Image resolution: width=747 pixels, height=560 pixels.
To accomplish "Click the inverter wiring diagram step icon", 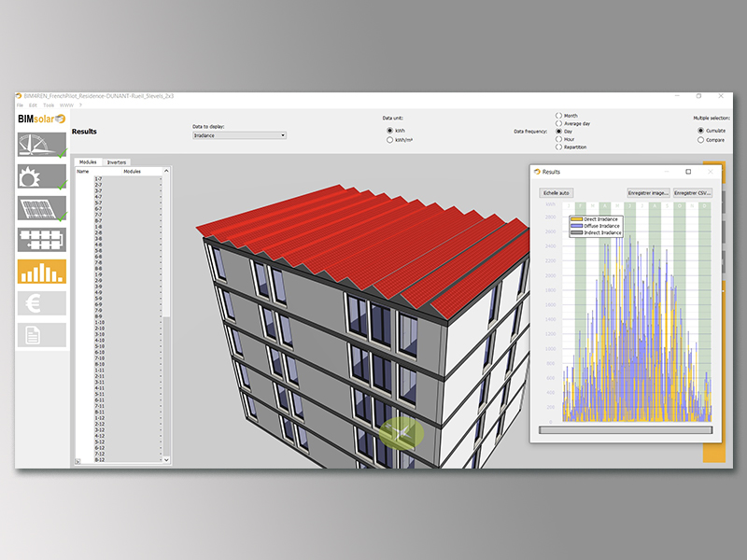I will (x=42, y=240).
